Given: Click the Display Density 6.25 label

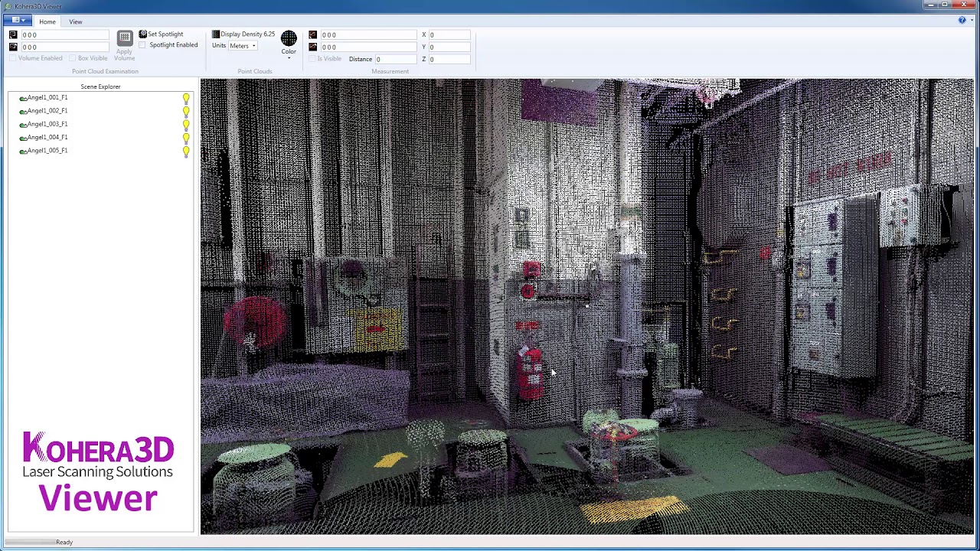Looking at the screenshot, I should click(x=247, y=34).
